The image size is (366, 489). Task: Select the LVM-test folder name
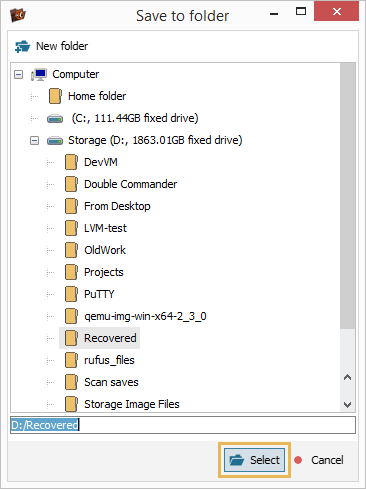pyautogui.click(x=105, y=228)
